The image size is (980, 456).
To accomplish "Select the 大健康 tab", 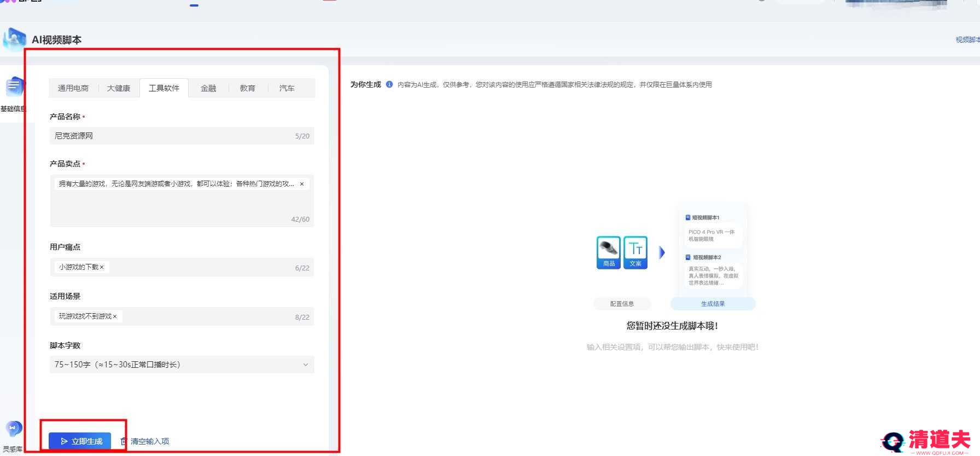I will click(119, 88).
